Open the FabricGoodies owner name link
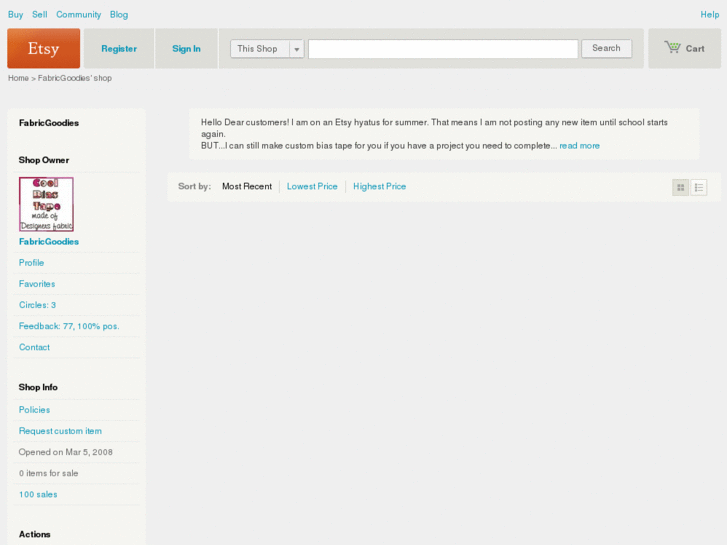Image resolution: width=727 pixels, height=545 pixels. pos(49,242)
